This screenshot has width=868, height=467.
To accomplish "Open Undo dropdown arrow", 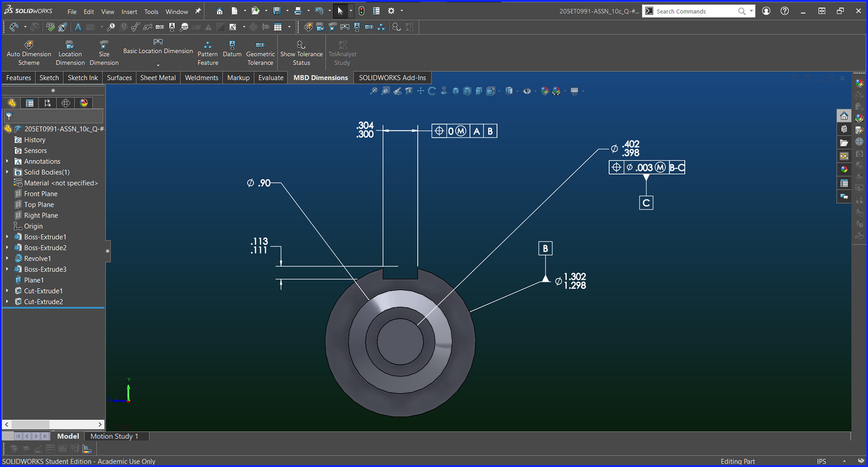I will [329, 11].
